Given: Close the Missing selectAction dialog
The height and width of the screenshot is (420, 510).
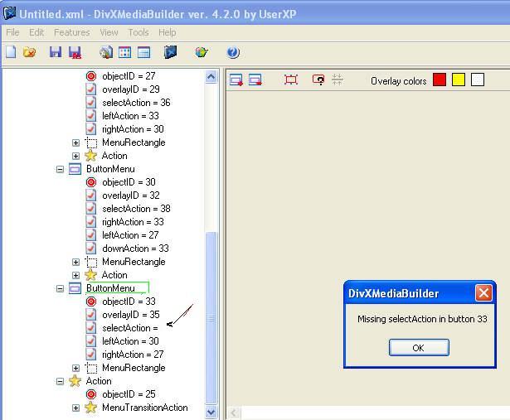Looking at the screenshot, I should click(x=483, y=293).
